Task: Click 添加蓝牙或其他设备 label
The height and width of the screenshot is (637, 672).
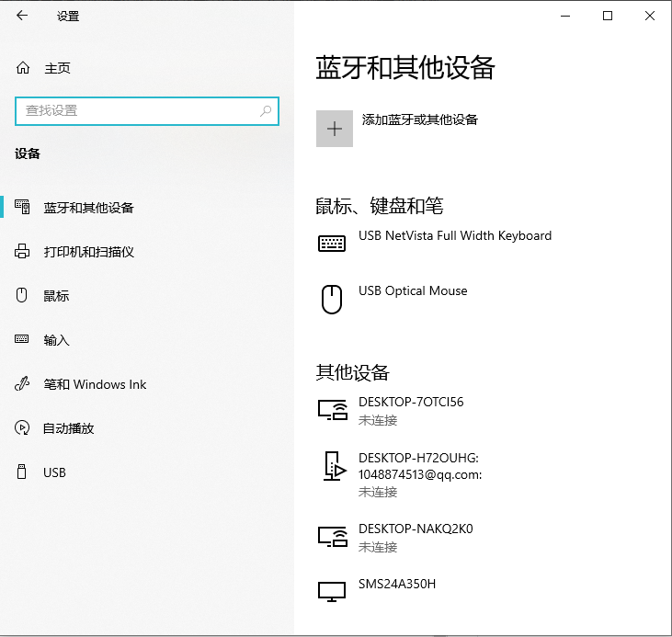Action: coord(420,119)
